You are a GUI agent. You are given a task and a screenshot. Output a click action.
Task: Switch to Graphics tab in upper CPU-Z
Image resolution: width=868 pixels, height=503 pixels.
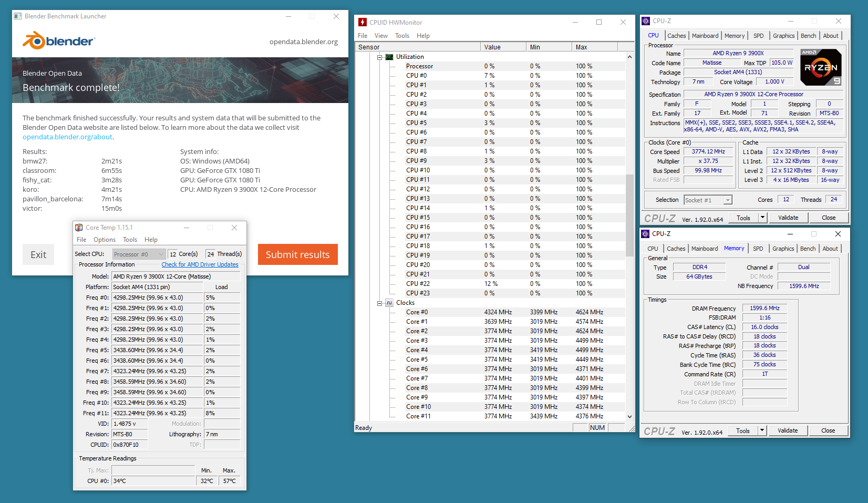[x=783, y=36]
